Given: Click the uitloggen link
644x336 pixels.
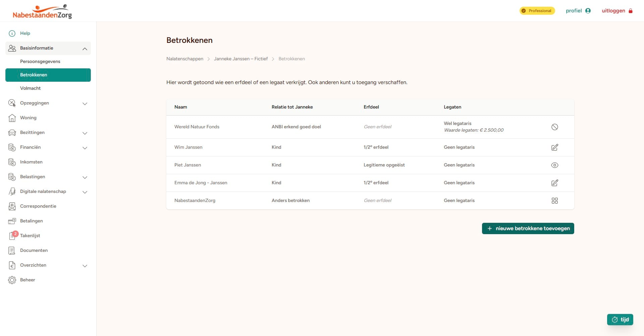Looking at the screenshot, I should tap(617, 11).
